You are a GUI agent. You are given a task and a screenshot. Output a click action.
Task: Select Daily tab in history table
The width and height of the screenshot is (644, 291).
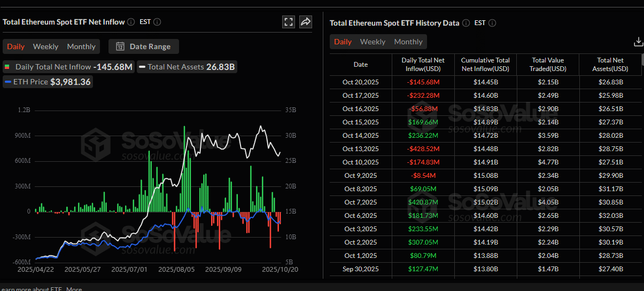343,42
